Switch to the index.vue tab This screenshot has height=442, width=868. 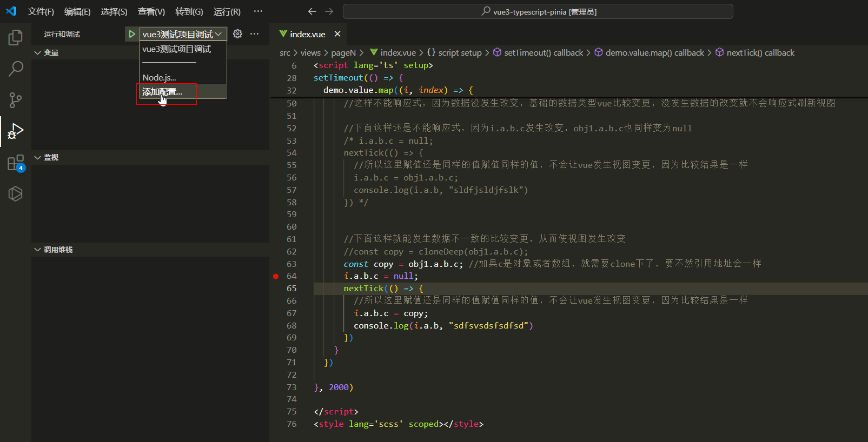click(x=307, y=34)
